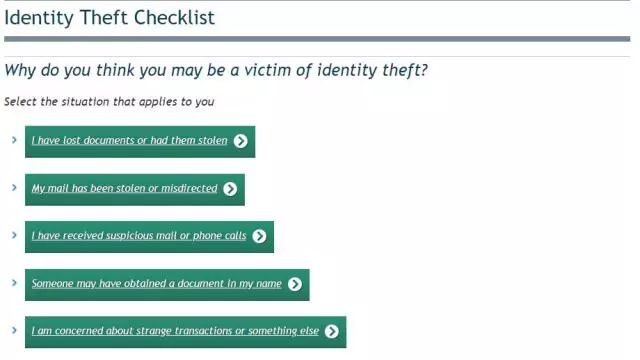The height and width of the screenshot is (360, 640).
Task: Click chevron bullet before stolen mail item
Action: pos(14,188)
